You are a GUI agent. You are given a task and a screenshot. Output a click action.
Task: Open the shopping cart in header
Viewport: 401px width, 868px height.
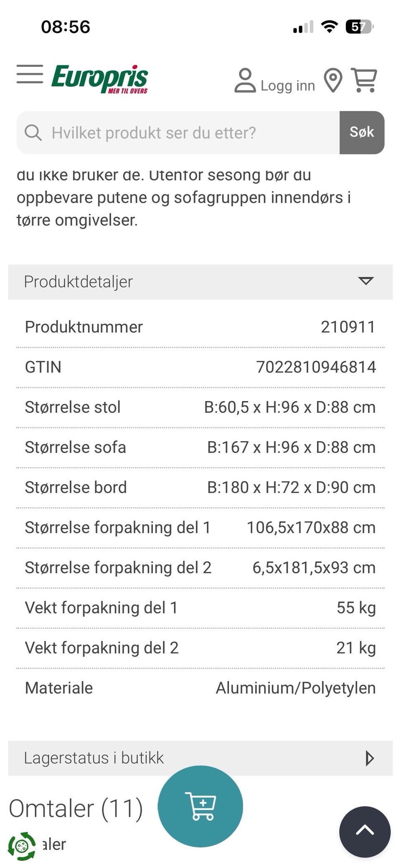point(364,79)
